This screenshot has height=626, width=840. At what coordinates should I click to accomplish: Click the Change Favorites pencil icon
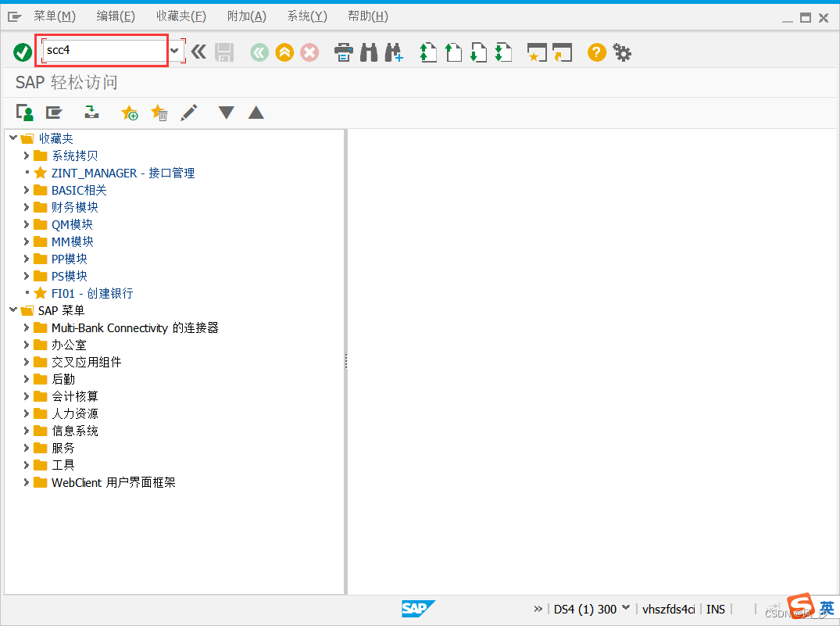point(189,113)
